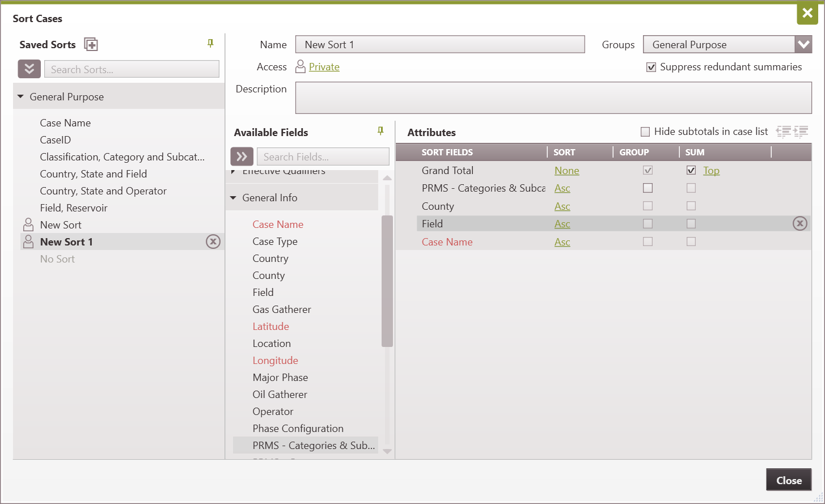825x504 pixels.
Task: Collapse the General Info fields section
Action: click(234, 197)
